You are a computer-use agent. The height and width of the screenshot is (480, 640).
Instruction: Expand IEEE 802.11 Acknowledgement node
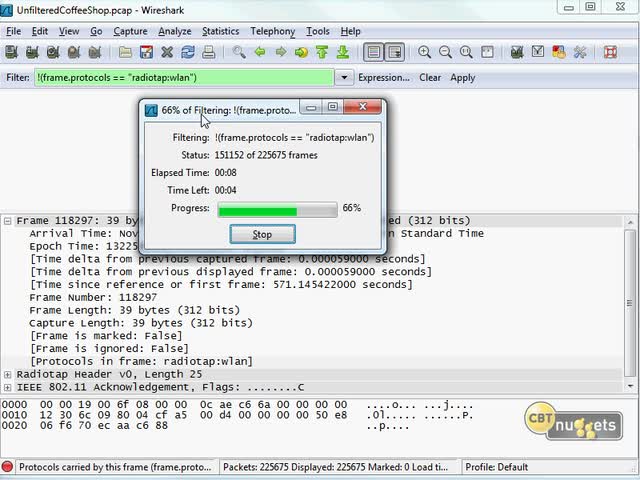tap(7, 387)
